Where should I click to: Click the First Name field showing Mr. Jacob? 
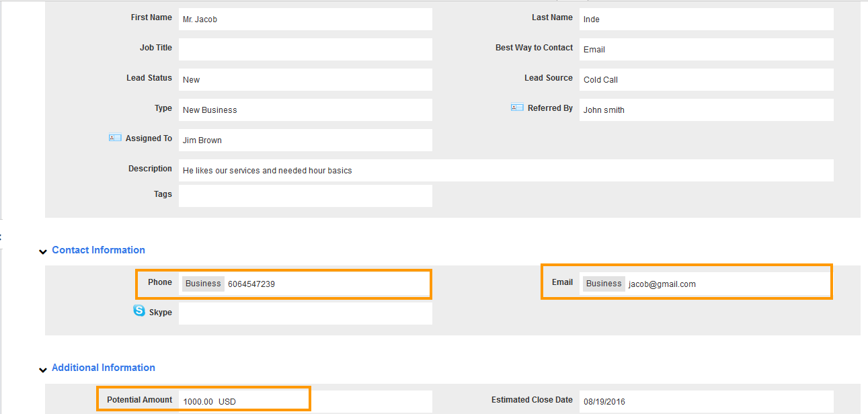pos(305,19)
